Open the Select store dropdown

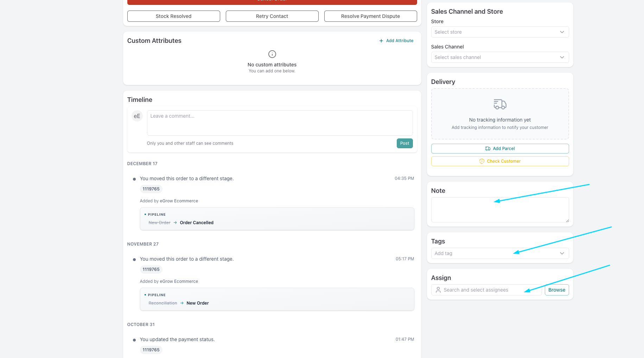click(x=500, y=32)
